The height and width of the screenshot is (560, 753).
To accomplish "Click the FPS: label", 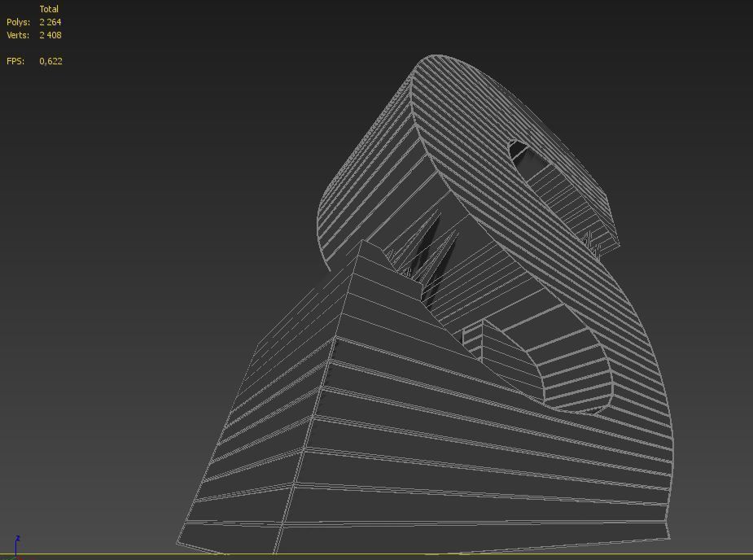I will tap(15, 61).
